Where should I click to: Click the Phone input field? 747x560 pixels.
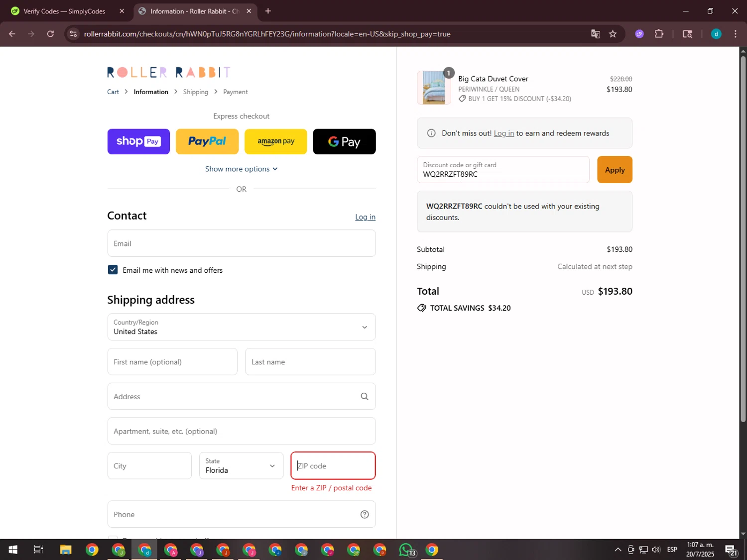[242, 515]
